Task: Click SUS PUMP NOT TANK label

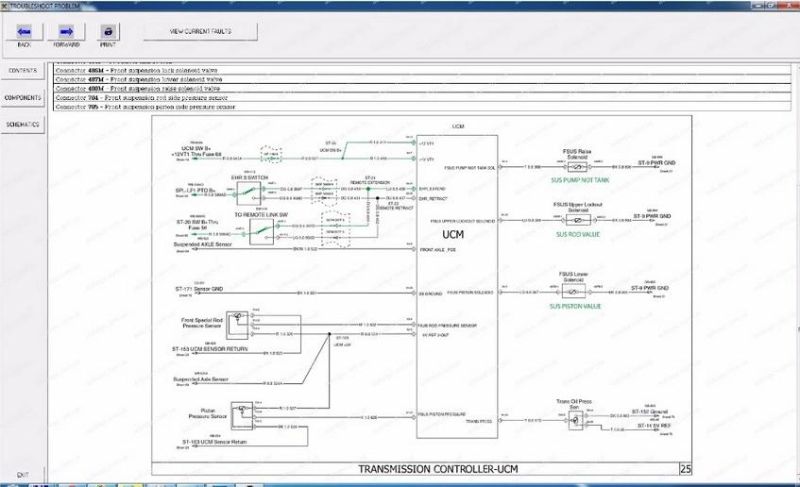Action: (580, 180)
